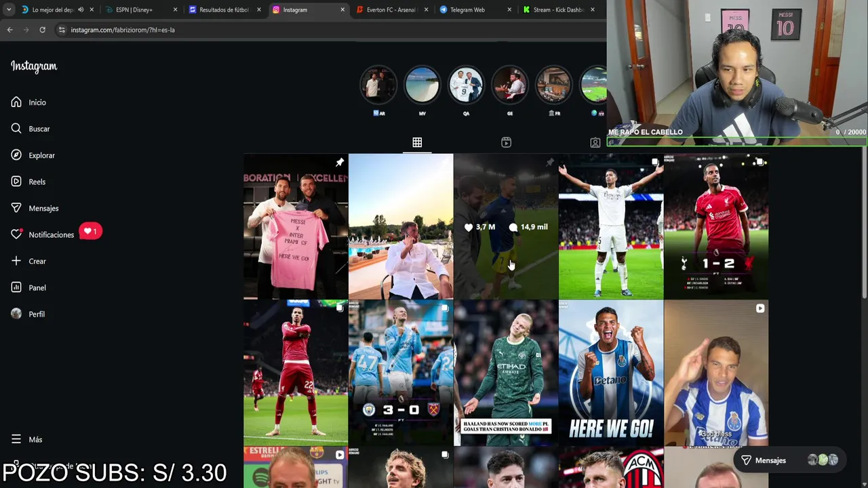
Task: Select the posts grid tab
Action: pyautogui.click(x=417, y=142)
